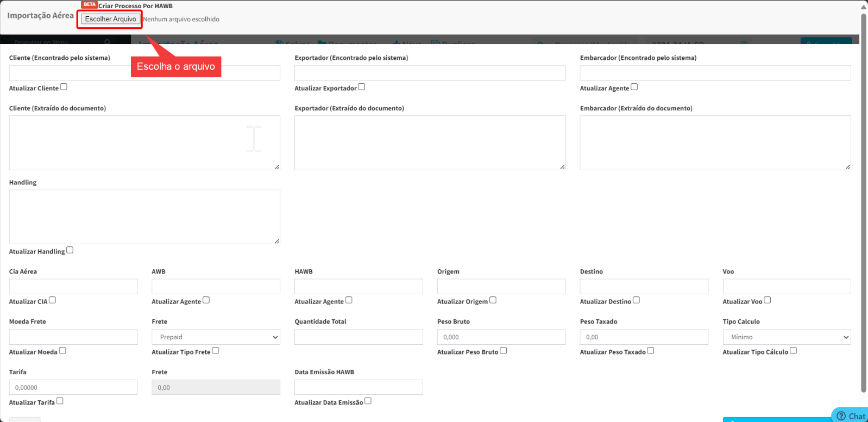Enable the Atualizar Cliente checkbox
Screen dimensions: 868x422
point(64,87)
